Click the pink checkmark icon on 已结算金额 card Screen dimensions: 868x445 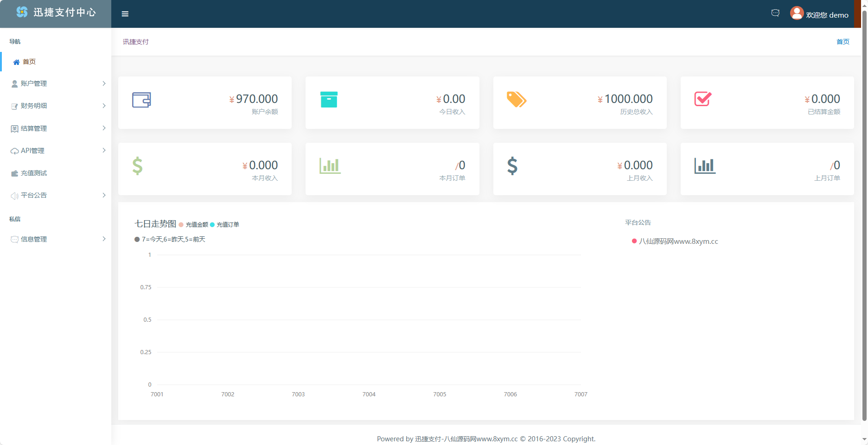703,99
